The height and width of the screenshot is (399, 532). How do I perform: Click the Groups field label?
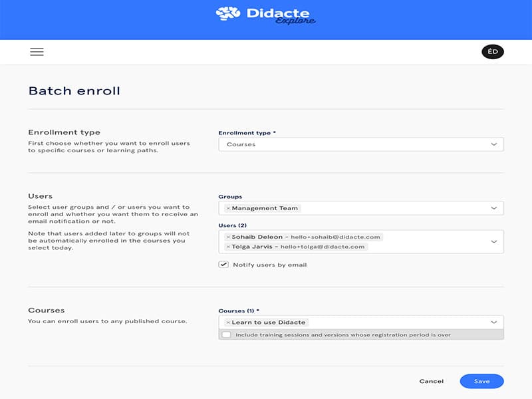pos(230,196)
